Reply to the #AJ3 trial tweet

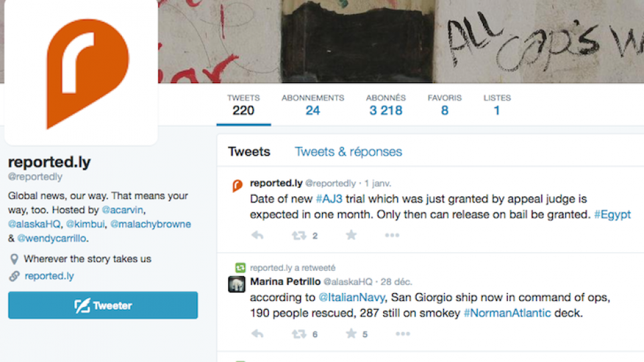tap(258, 235)
